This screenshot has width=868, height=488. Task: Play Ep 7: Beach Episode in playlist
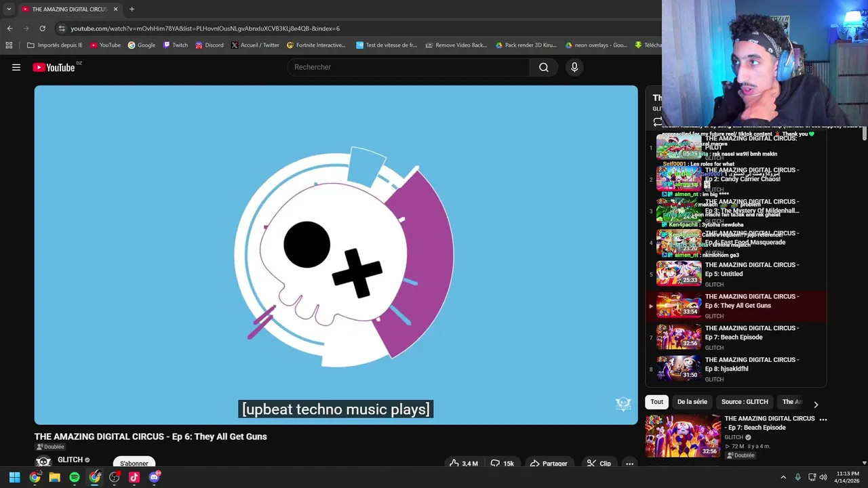click(736, 337)
